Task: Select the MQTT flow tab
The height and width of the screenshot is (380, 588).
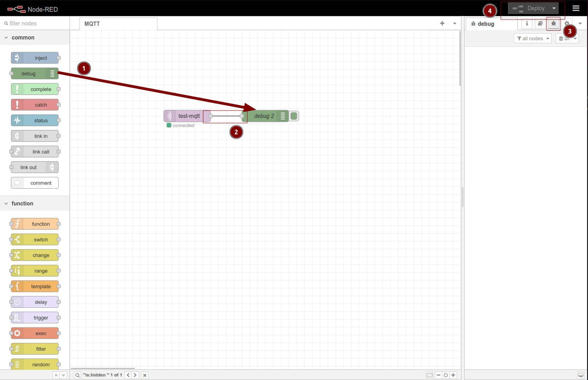Action: click(92, 24)
